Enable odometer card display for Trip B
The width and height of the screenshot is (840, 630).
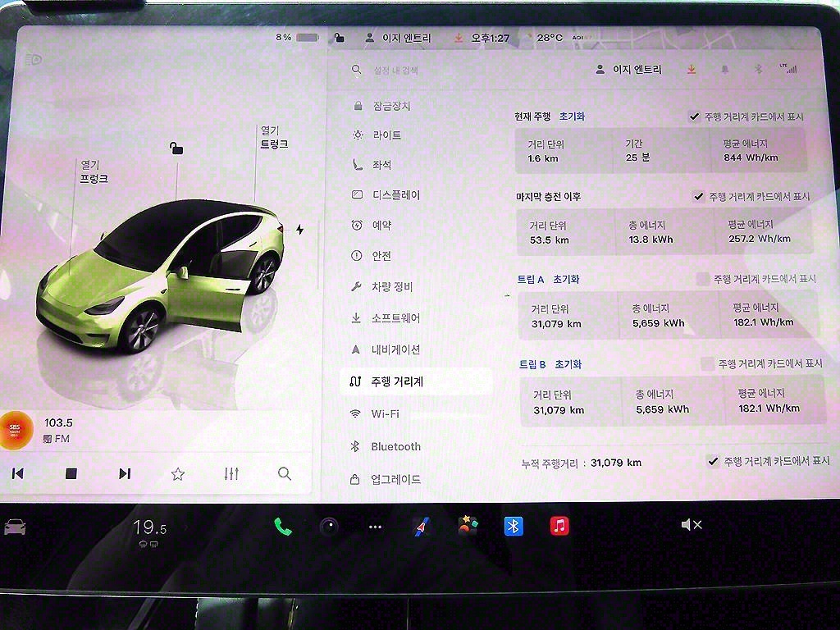click(707, 363)
